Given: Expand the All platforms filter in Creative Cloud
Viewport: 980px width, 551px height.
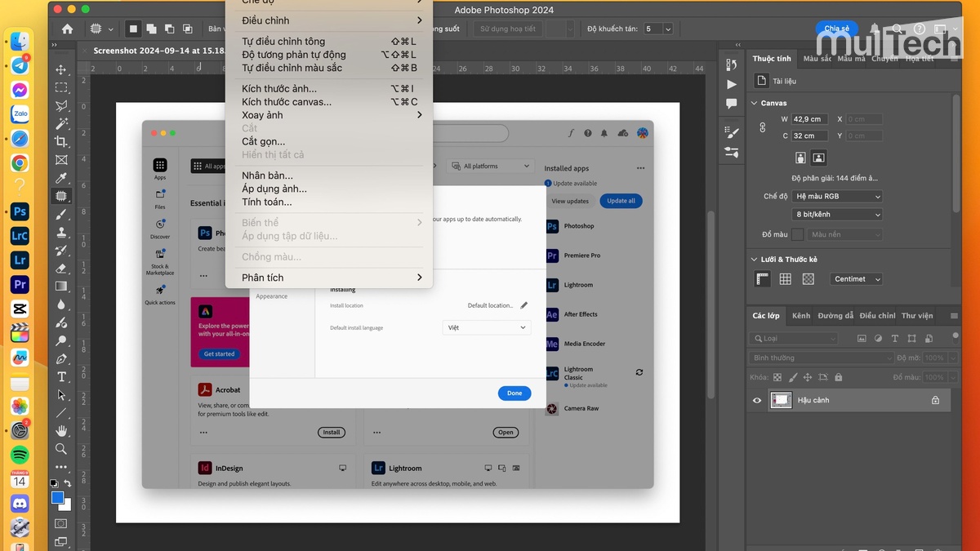Looking at the screenshot, I should point(490,166).
